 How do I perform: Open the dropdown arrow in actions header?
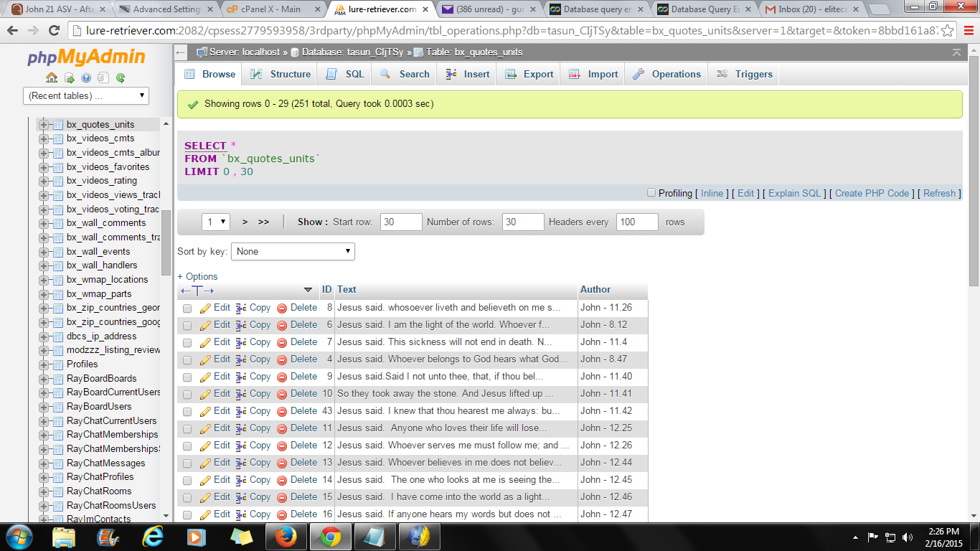pyautogui.click(x=308, y=290)
